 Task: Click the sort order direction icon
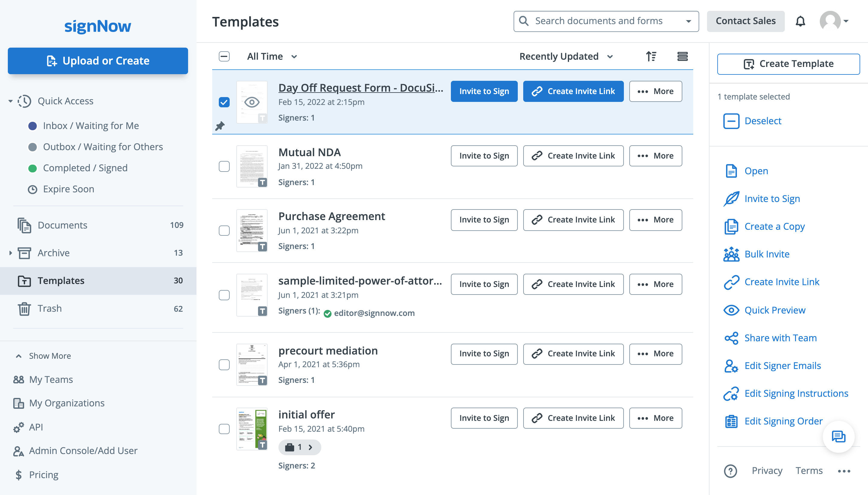[651, 56]
